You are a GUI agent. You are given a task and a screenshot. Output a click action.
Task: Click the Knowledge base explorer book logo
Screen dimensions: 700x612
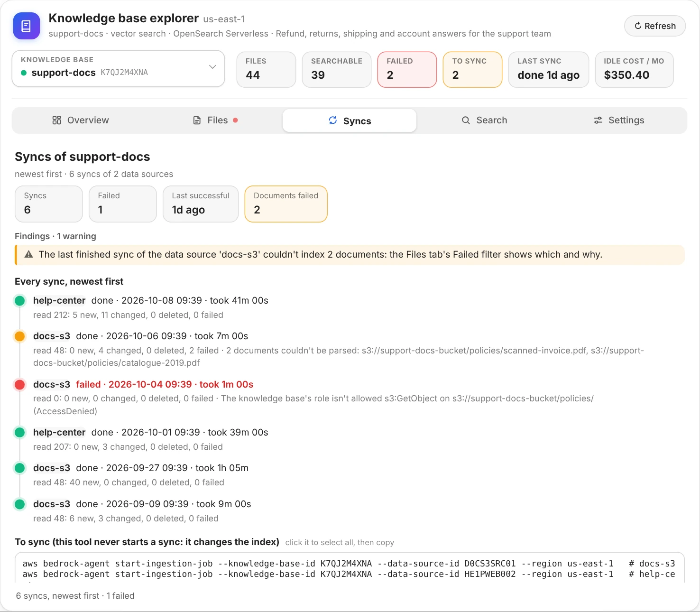click(27, 26)
